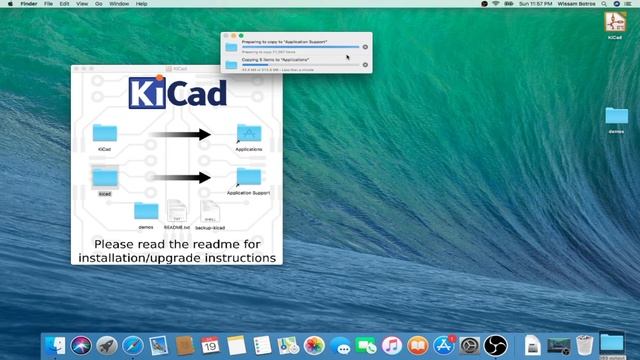
Task: Open OBS Studio from the Dock
Action: [x=496, y=346]
